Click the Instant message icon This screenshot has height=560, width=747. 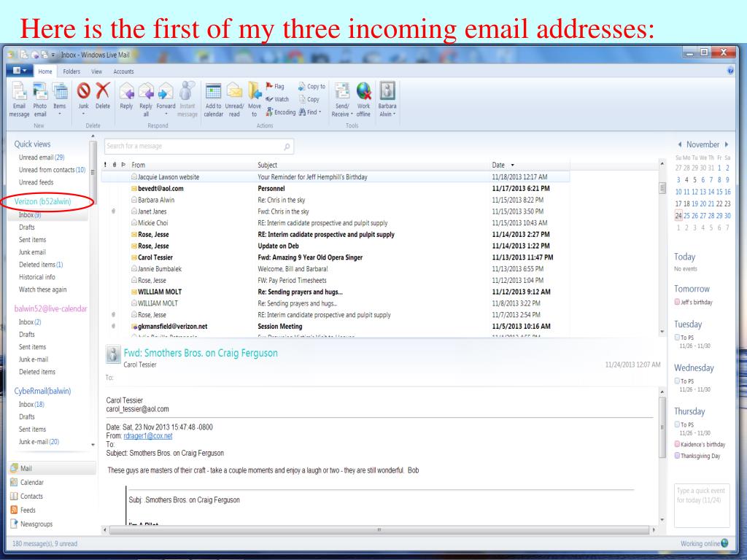(x=187, y=99)
